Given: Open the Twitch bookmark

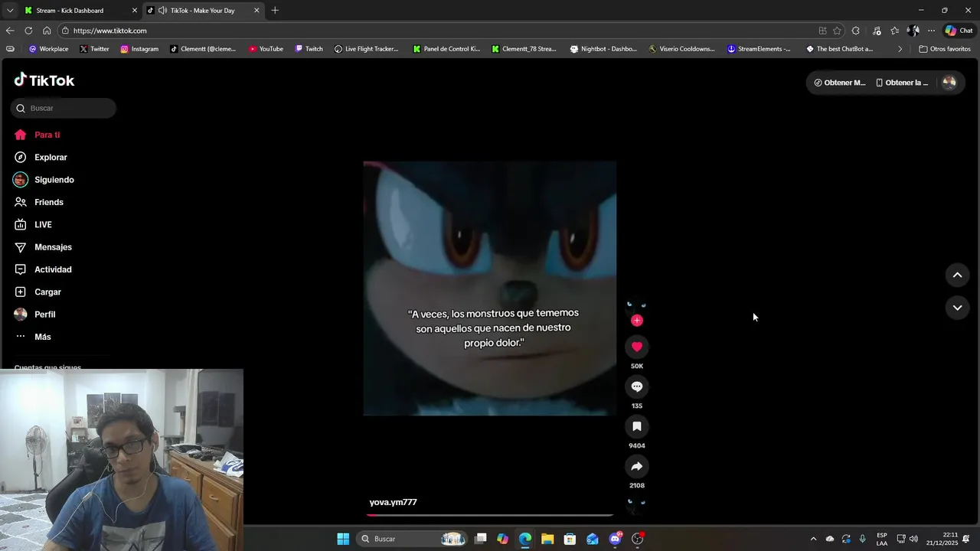Looking at the screenshot, I should [x=309, y=49].
